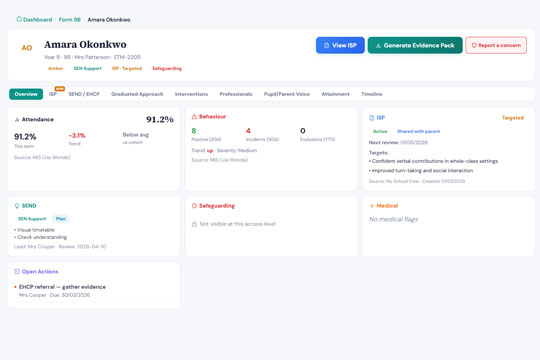Click the Active badge in ISP card

pyautogui.click(x=380, y=131)
